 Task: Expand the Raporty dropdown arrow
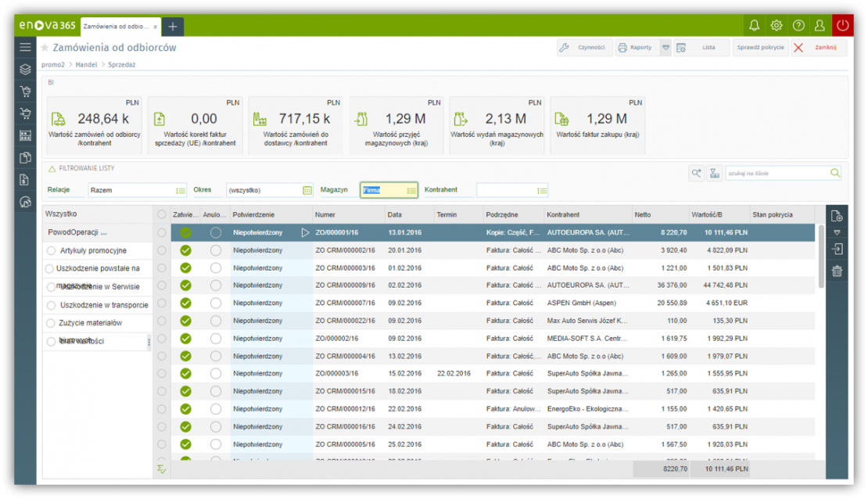coord(665,48)
